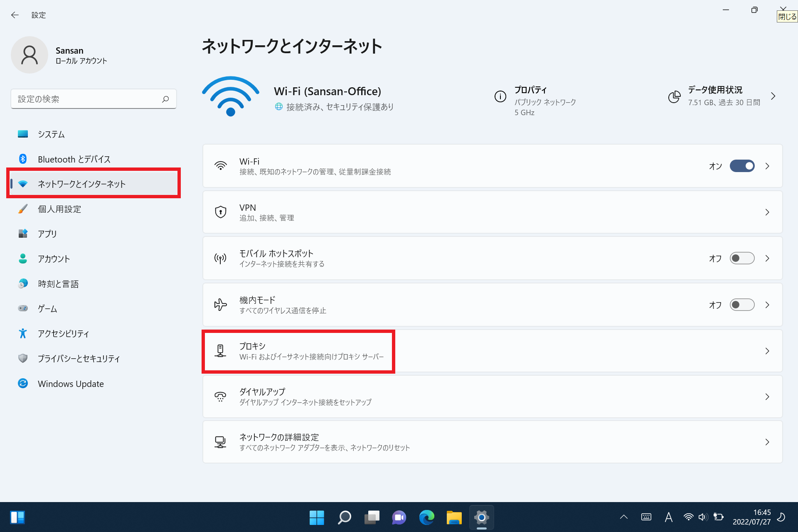This screenshot has height=532, width=798.
Task: Enable the mobile hotspot toggle
Action: click(742, 258)
